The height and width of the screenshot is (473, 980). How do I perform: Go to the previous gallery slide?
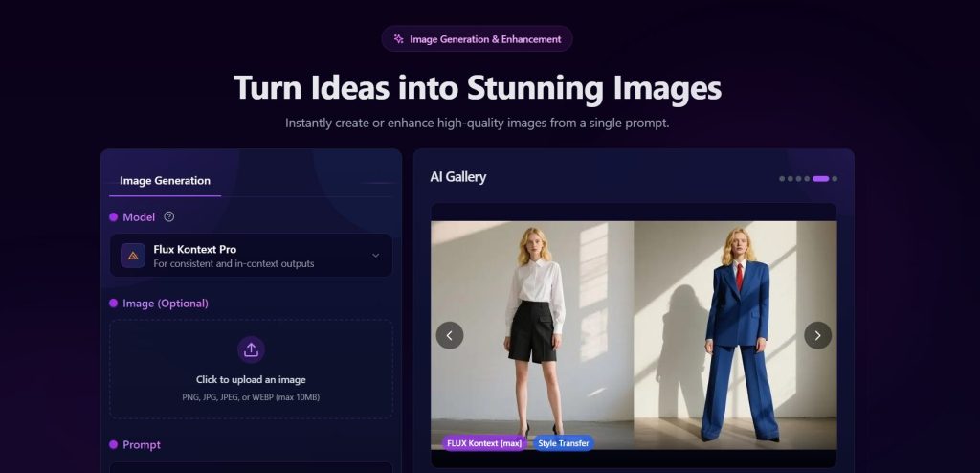click(x=450, y=335)
